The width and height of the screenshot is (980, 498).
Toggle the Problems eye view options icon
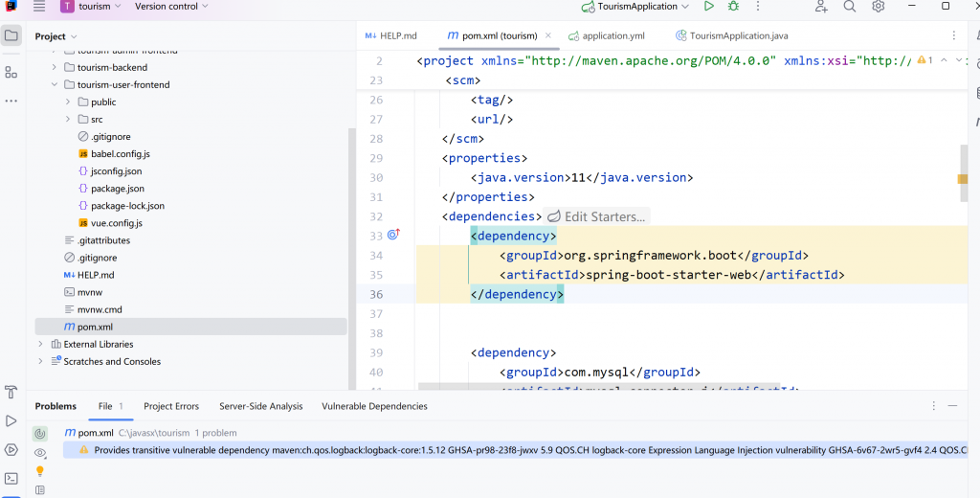click(40, 452)
